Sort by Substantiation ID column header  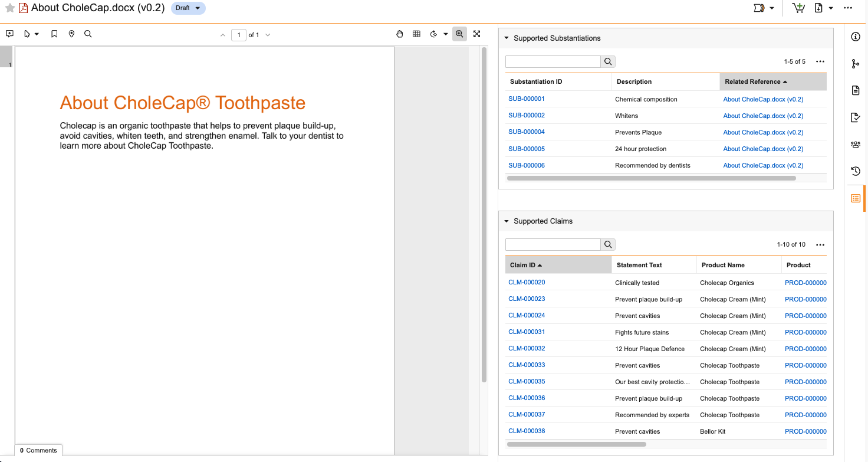(x=558, y=81)
